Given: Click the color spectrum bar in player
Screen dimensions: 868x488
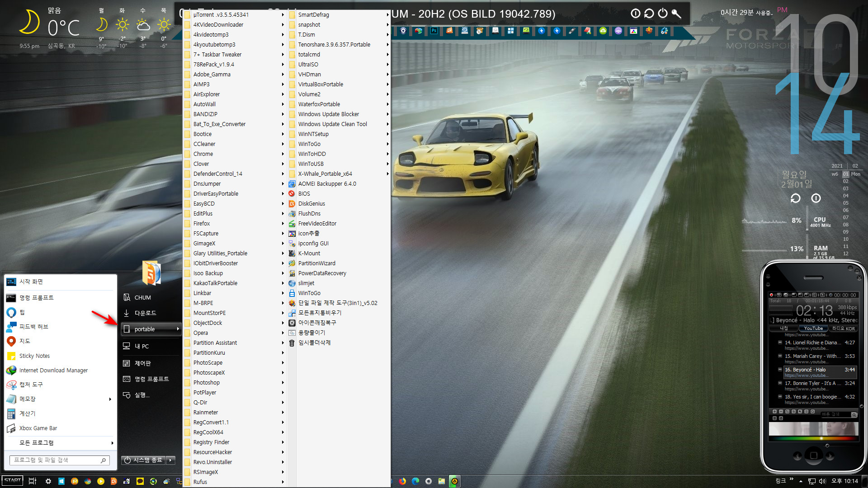Looking at the screenshot, I should pyautogui.click(x=813, y=438).
